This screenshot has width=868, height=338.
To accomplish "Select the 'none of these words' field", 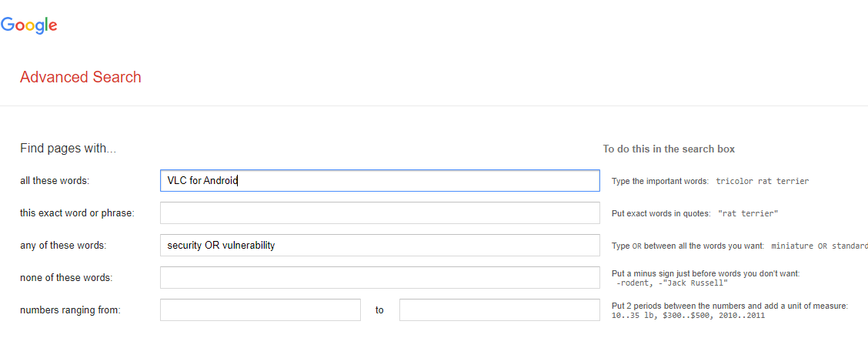I will [x=379, y=277].
